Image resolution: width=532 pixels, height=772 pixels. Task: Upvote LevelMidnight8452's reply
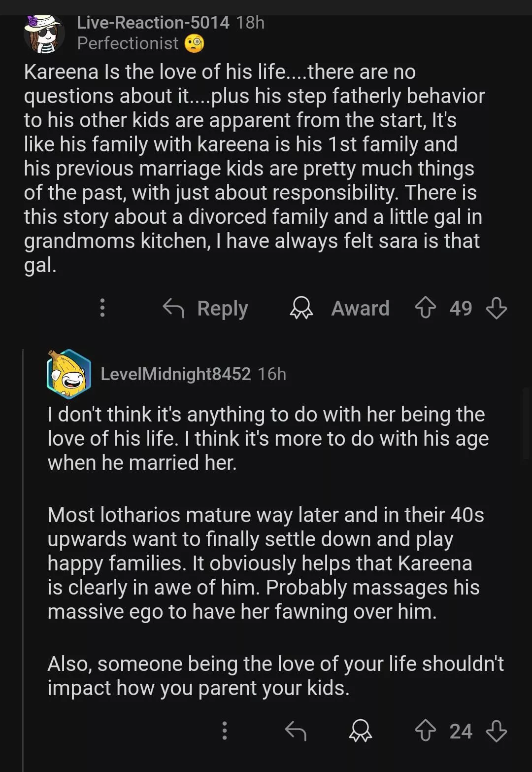(x=426, y=731)
